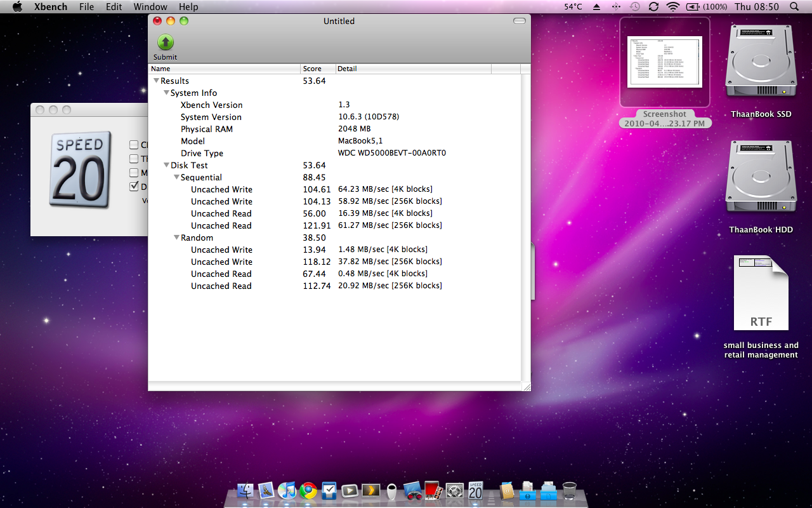812x508 pixels.
Task: Select the 'Physical RAM' row
Action: pos(334,129)
